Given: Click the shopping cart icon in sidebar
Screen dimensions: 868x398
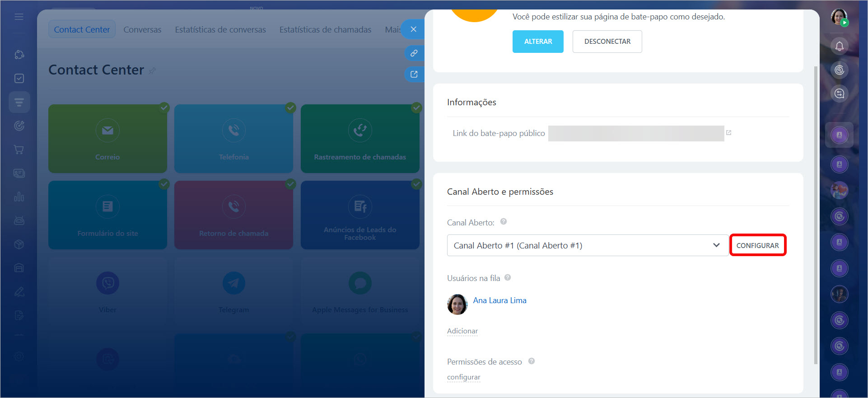Looking at the screenshot, I should pos(19,150).
